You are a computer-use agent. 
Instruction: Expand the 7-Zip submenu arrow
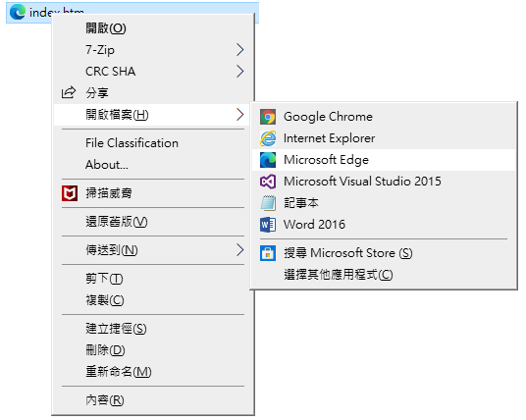[x=239, y=50]
